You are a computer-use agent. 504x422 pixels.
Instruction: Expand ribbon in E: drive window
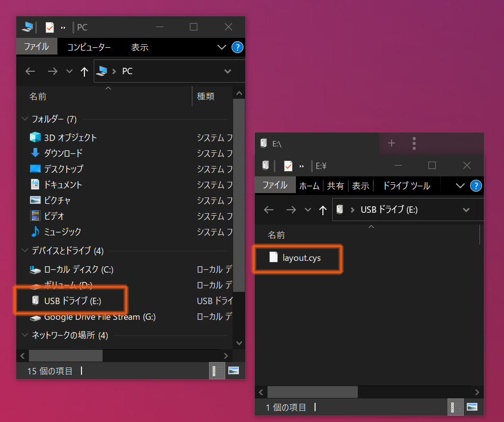coord(460,186)
